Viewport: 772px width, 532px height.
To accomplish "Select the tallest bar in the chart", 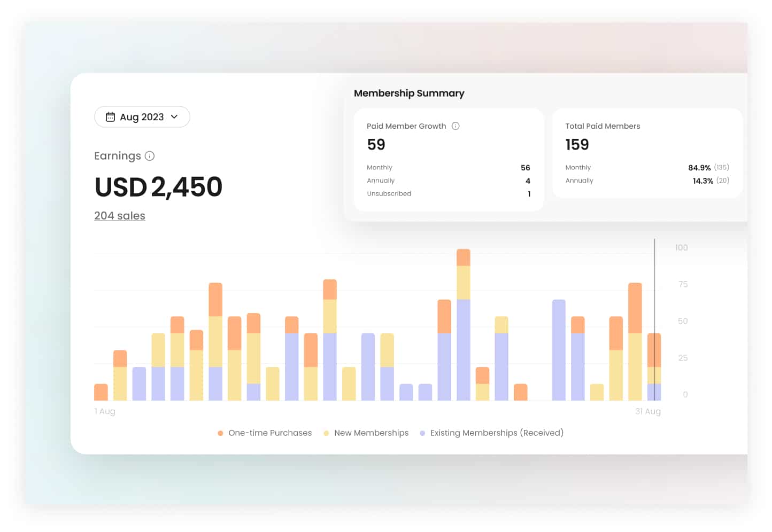I will [463, 326].
